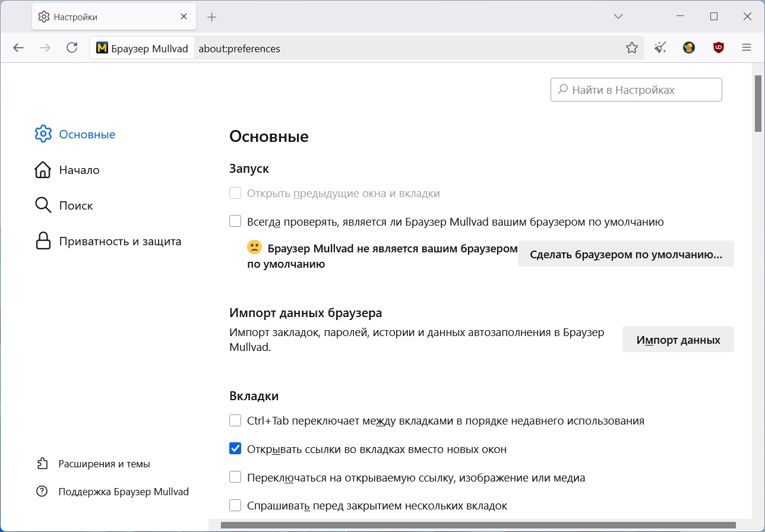Viewport: 765px width, 532px height.
Task: Open a new tab with plus icon
Action: click(x=212, y=17)
